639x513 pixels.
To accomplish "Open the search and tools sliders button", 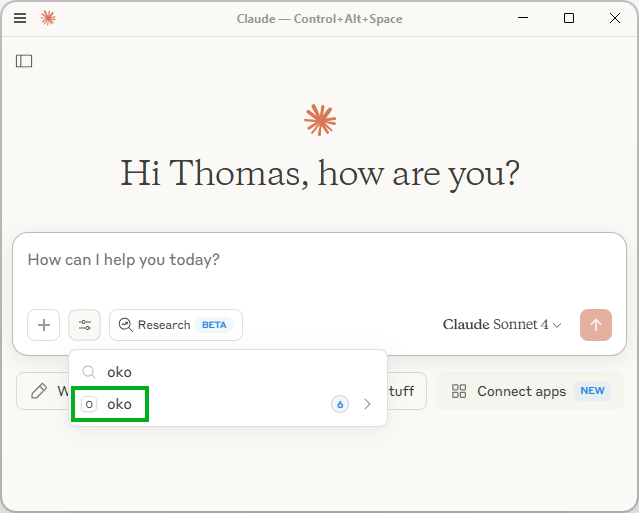I will [84, 325].
